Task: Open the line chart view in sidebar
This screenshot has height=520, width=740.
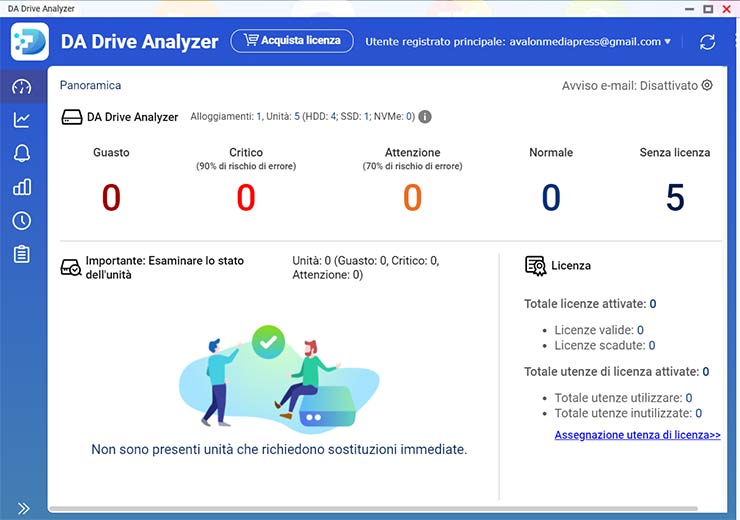Action: (x=21, y=120)
